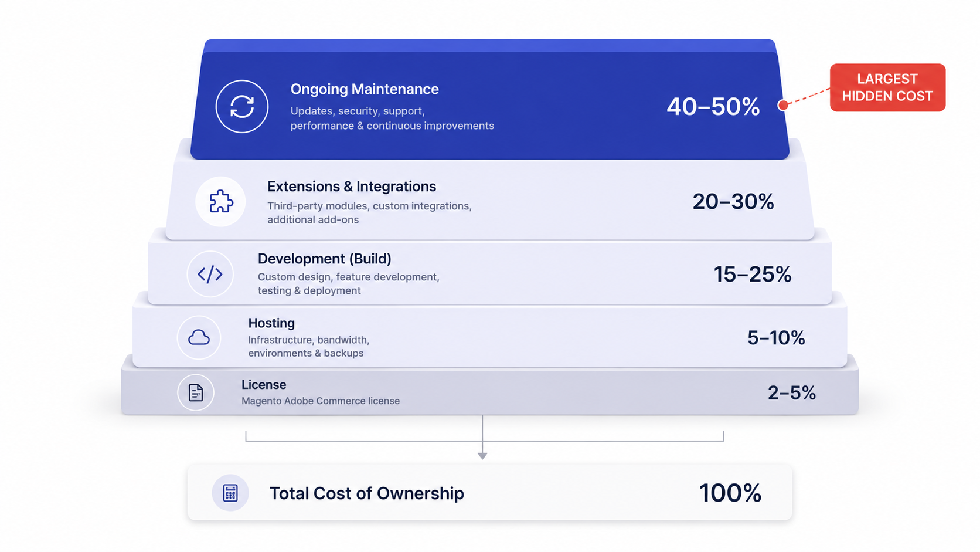Click the 15–25% value
980x552 pixels.
(x=753, y=275)
